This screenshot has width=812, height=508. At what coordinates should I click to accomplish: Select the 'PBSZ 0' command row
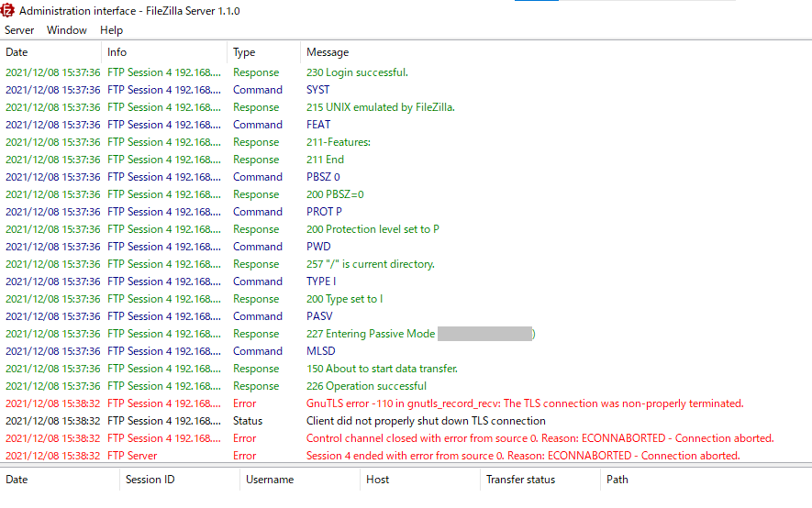(406, 177)
